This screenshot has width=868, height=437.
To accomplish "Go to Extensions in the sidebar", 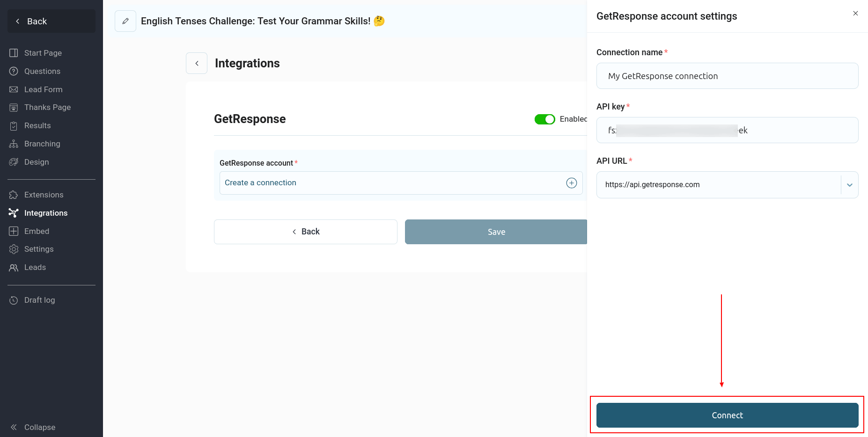I will [44, 195].
